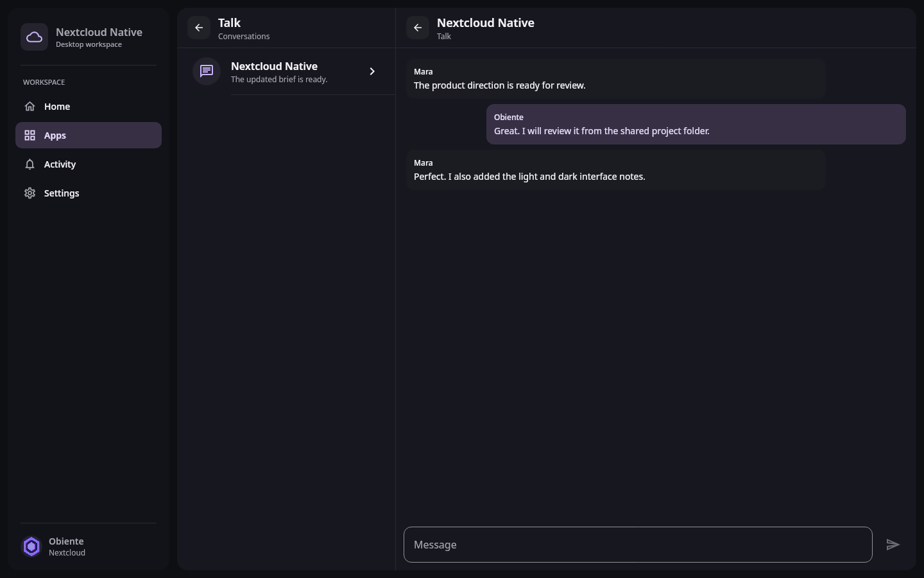Click the 'The updated brief is ready.' preview
924x578 pixels.
point(279,80)
